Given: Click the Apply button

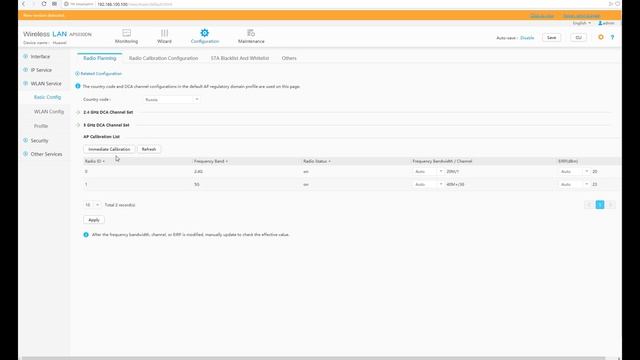Looking at the screenshot, I should [x=94, y=220].
